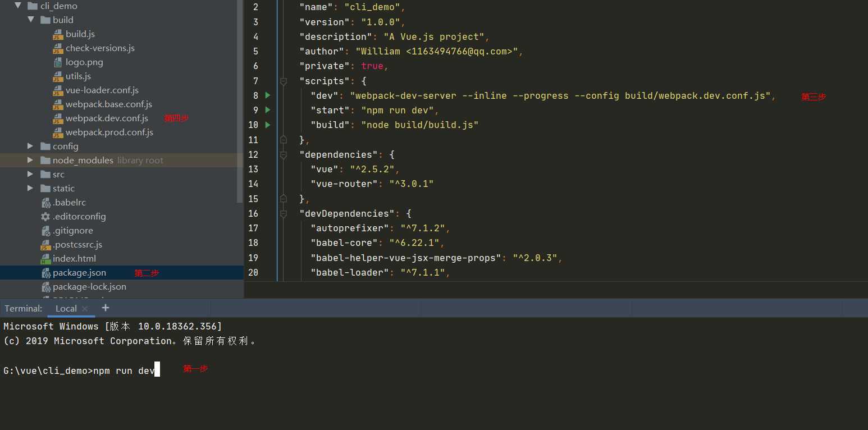Click the "version" key on line 3
This screenshot has height=430, width=868.
pos(324,22)
